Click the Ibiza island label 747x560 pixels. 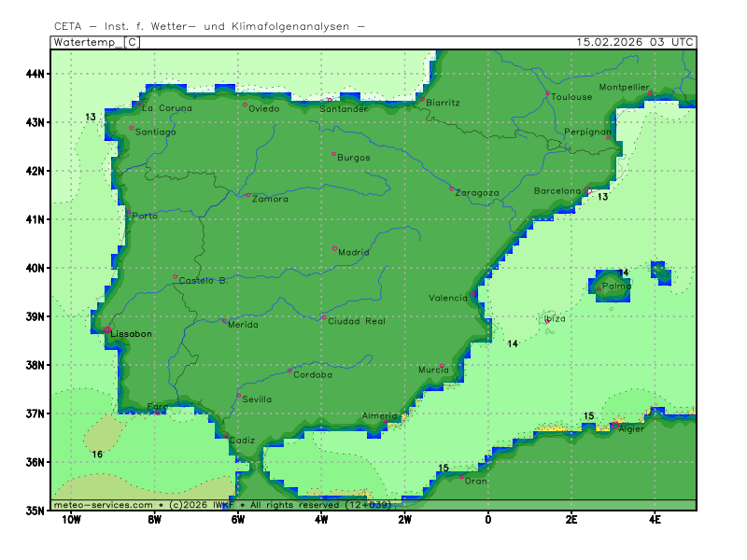click(x=555, y=318)
